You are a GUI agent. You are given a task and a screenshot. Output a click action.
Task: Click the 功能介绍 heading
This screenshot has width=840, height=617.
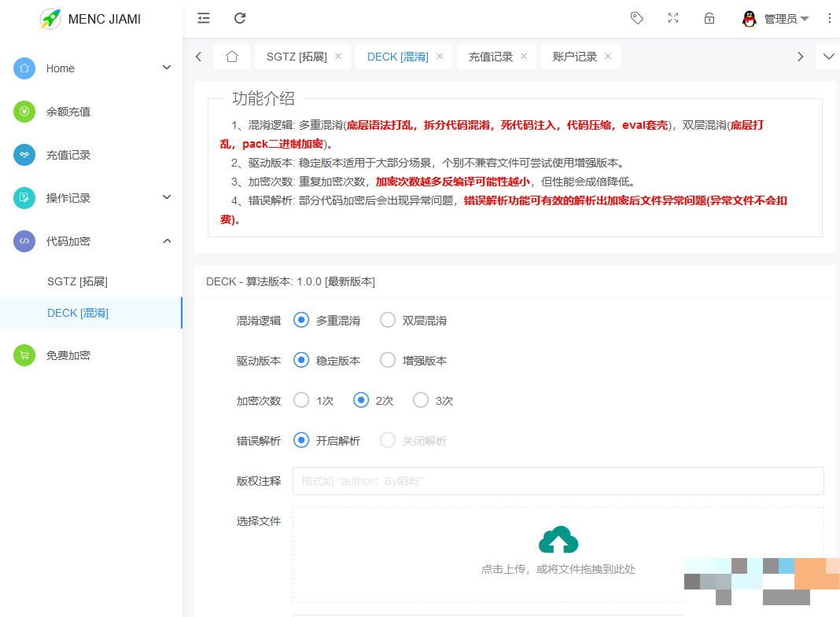tap(263, 98)
